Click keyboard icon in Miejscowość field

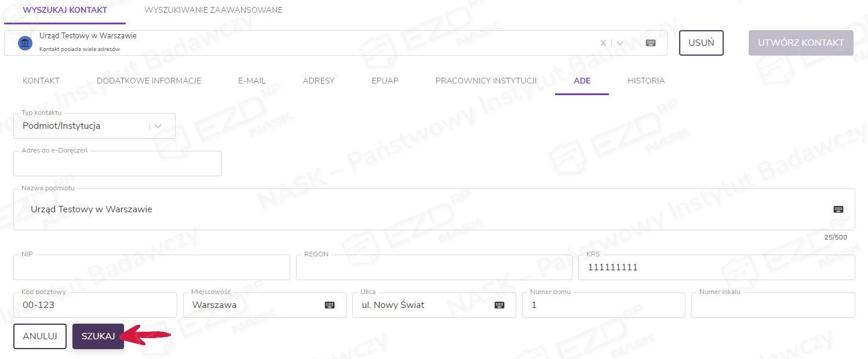pyautogui.click(x=330, y=305)
